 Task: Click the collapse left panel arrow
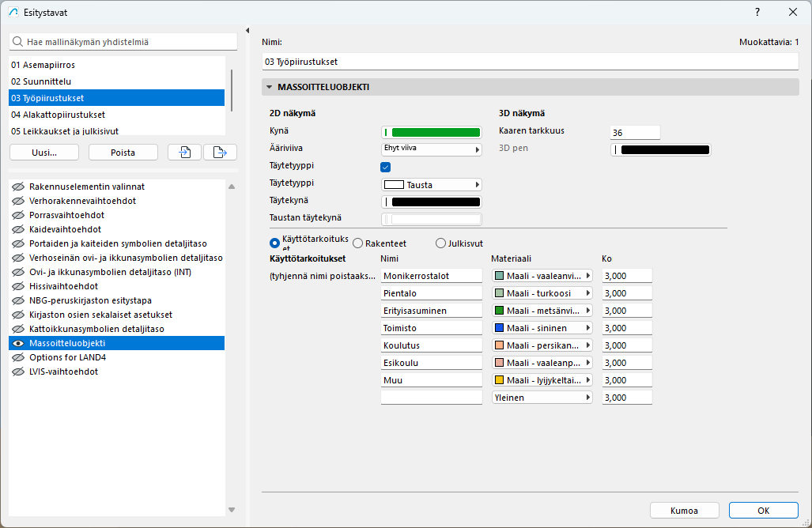click(x=248, y=30)
